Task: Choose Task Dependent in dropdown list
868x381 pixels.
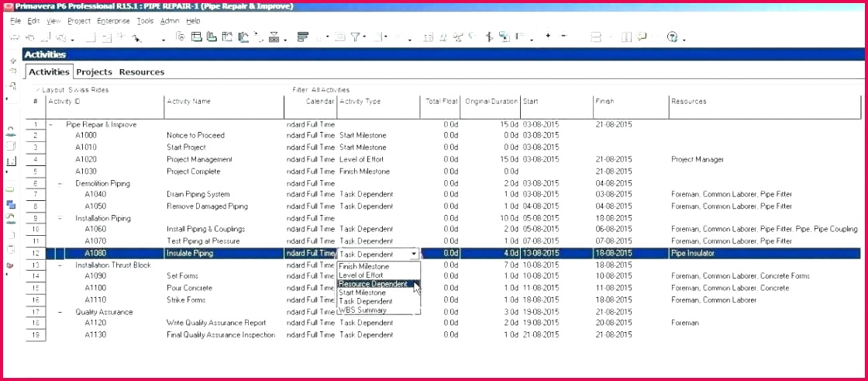Action: [379, 301]
